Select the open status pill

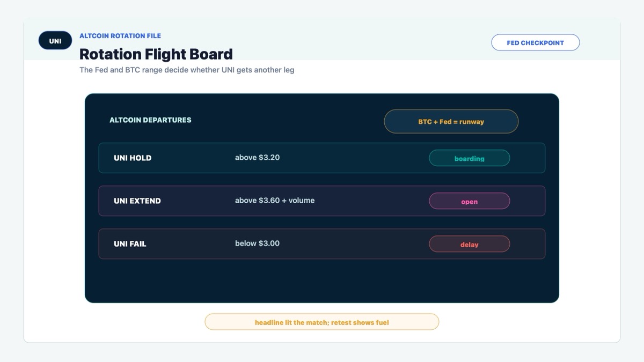(469, 201)
